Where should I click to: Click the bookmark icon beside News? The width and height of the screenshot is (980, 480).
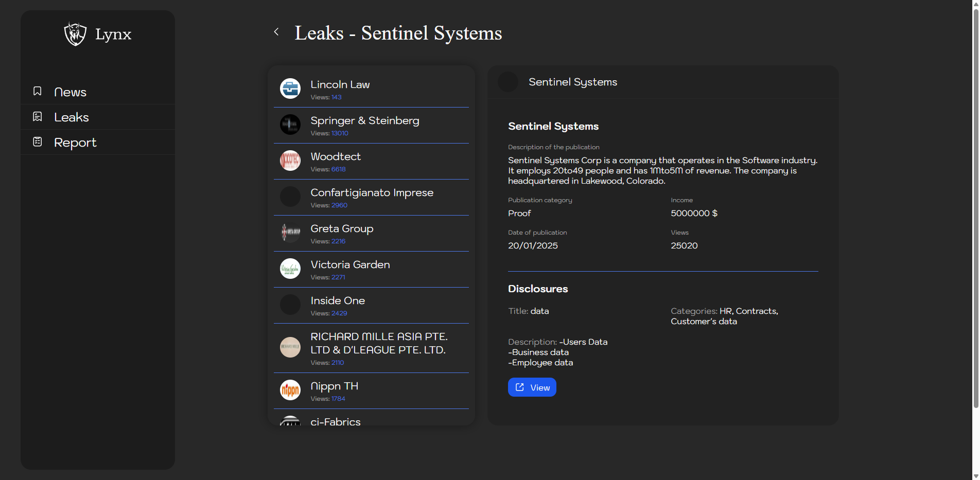tap(38, 91)
